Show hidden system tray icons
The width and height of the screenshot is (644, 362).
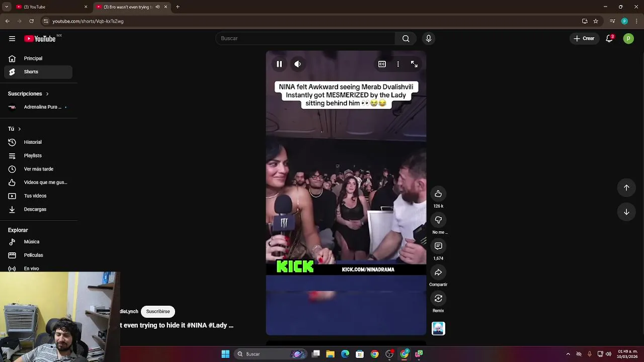pos(568,354)
